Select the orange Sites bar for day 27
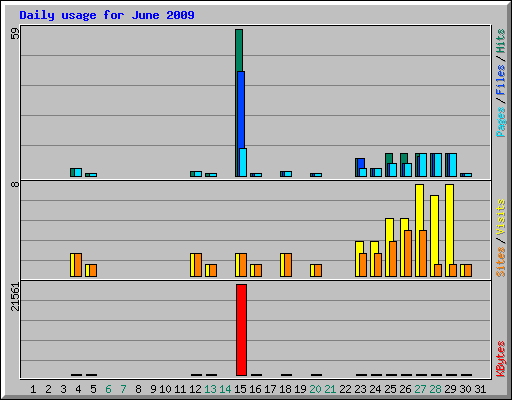Image resolution: width=512 pixels, height=400 pixels. pyautogui.click(x=423, y=253)
